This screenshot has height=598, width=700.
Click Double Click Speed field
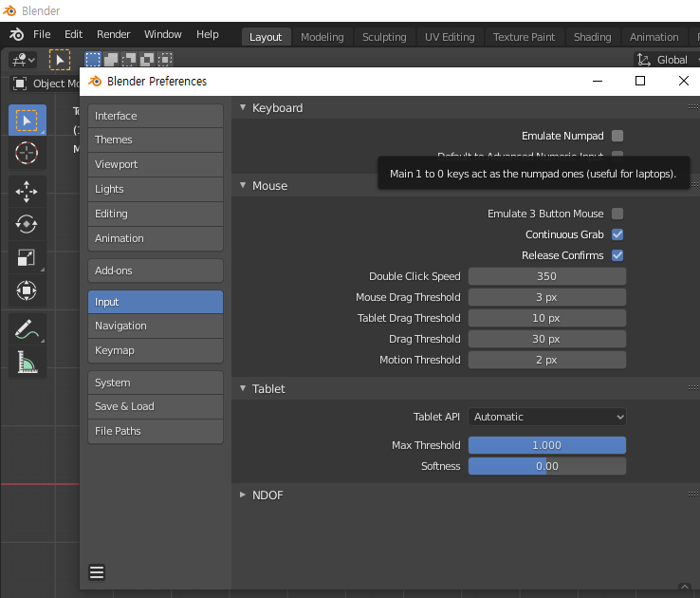[547, 276]
